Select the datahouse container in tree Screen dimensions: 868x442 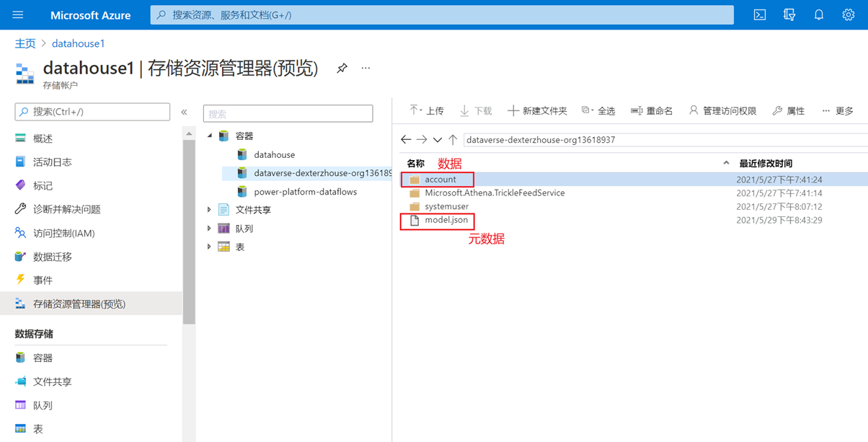click(x=274, y=154)
